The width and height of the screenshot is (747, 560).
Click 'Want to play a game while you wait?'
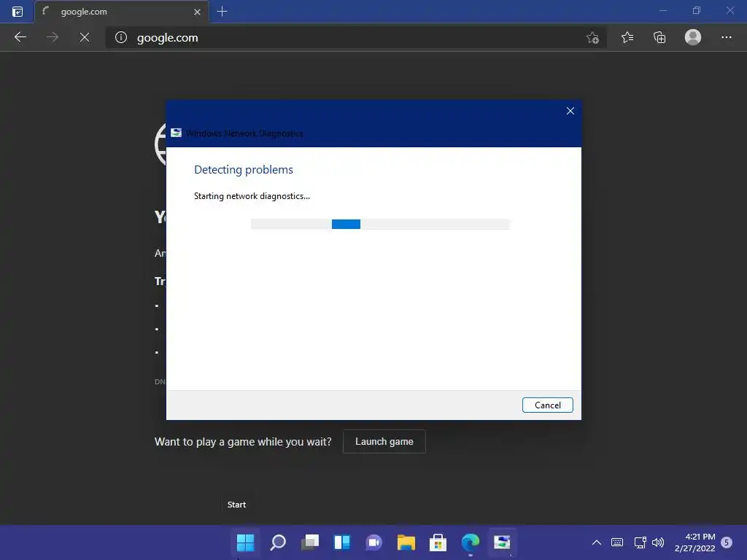tap(243, 442)
